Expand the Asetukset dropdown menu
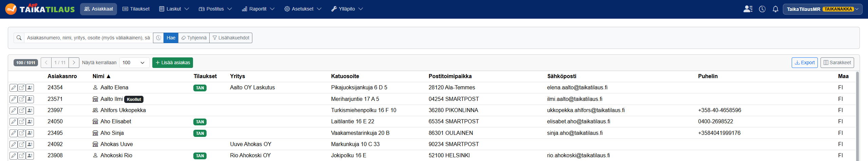This screenshot has height=161, width=868. click(x=303, y=9)
